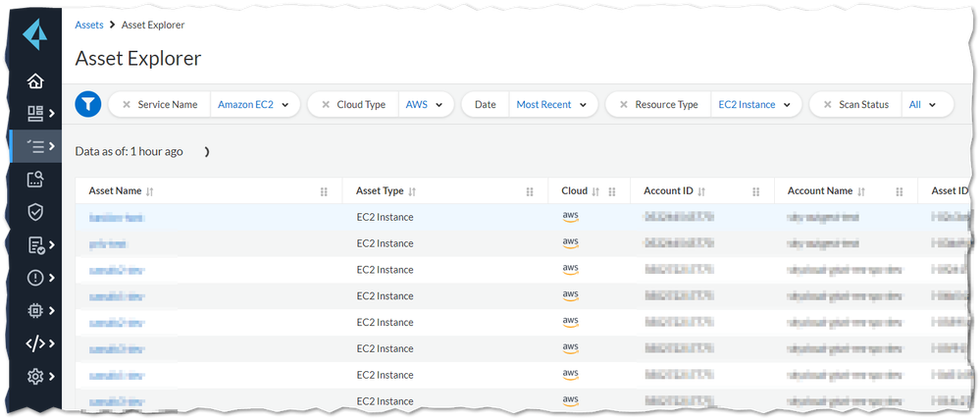Open the settings gear in sidebar
This screenshot has height=420, width=980.
tap(36, 376)
